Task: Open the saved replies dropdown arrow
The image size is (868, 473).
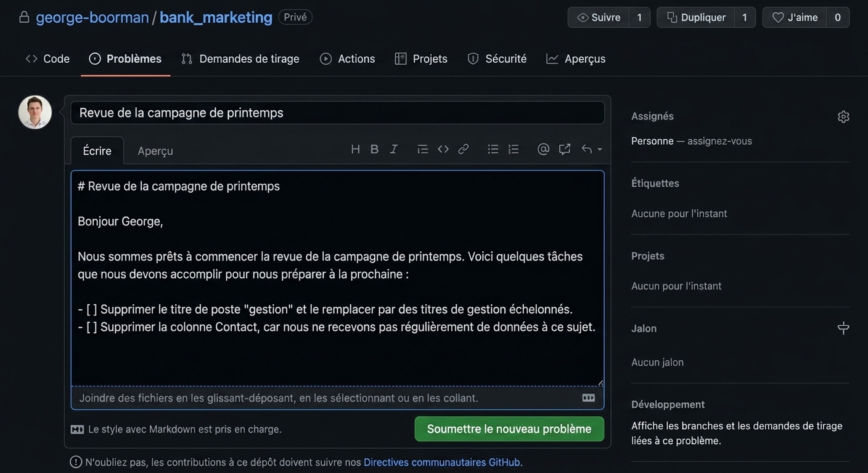Action: pyautogui.click(x=599, y=150)
